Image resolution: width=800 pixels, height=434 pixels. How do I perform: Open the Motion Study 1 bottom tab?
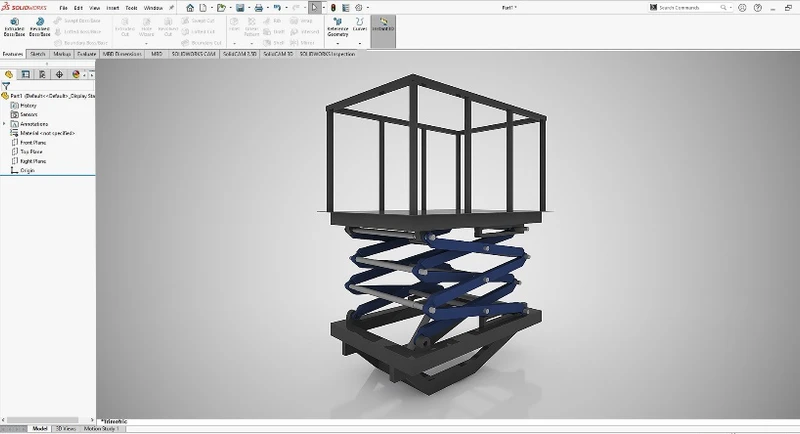101,428
